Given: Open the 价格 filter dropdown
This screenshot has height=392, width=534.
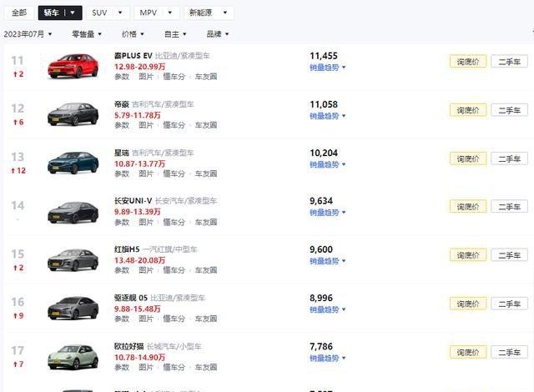Looking at the screenshot, I should point(133,34).
